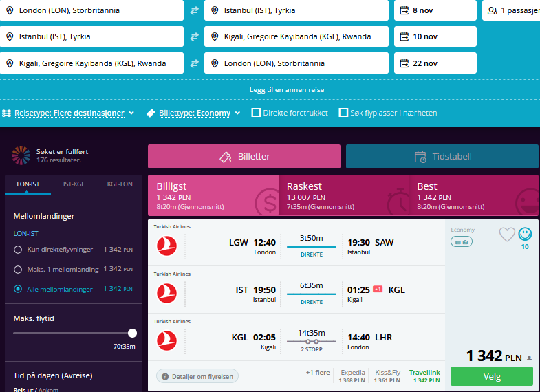
Task: Edit Istanbul (IST) destination field, first leg
Action: (x=296, y=10)
